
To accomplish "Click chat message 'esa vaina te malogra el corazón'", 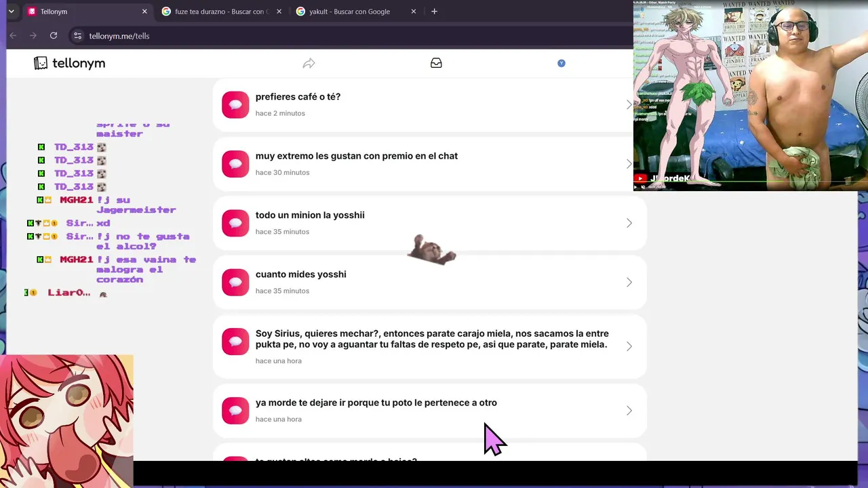I will [x=146, y=269].
